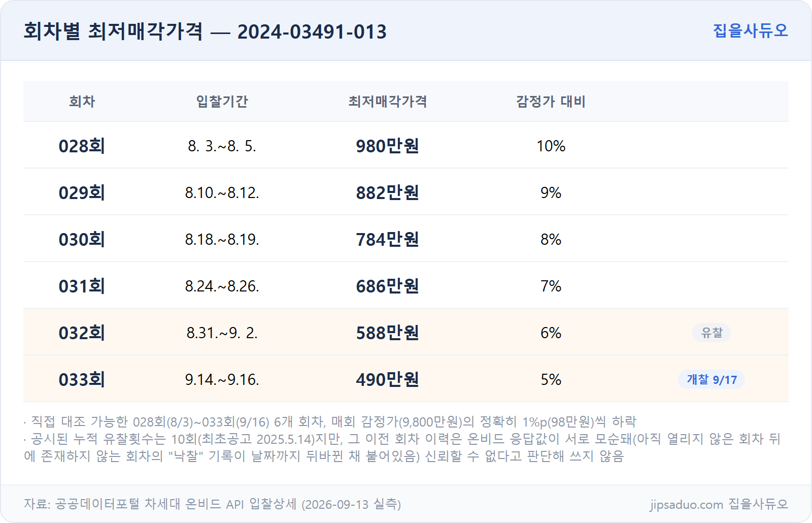Click the 030회 round cell
The height and width of the screenshot is (523, 812).
point(82,239)
